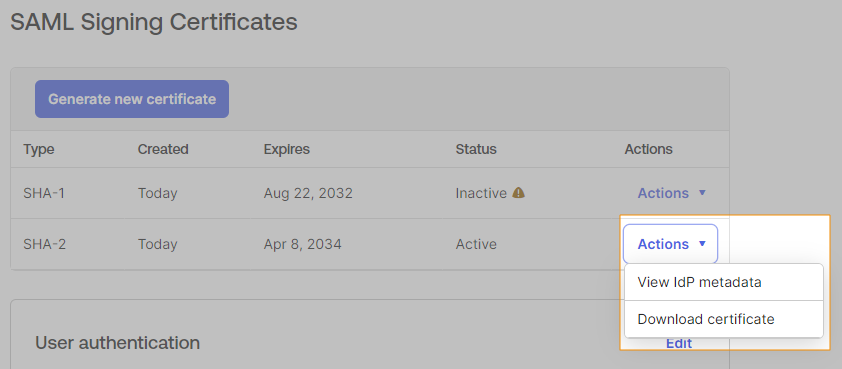Select the SHA-2 certificate type cell
Image resolution: width=842 pixels, height=369 pixels.
[45, 244]
